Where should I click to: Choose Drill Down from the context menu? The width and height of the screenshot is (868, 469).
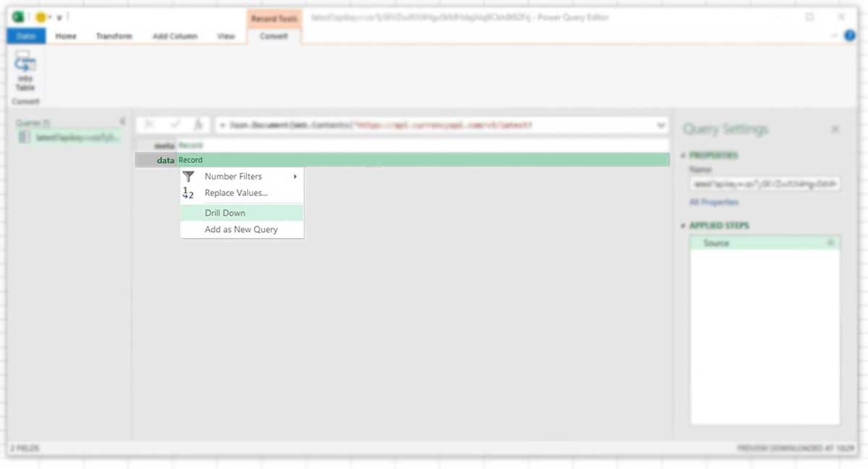224,212
